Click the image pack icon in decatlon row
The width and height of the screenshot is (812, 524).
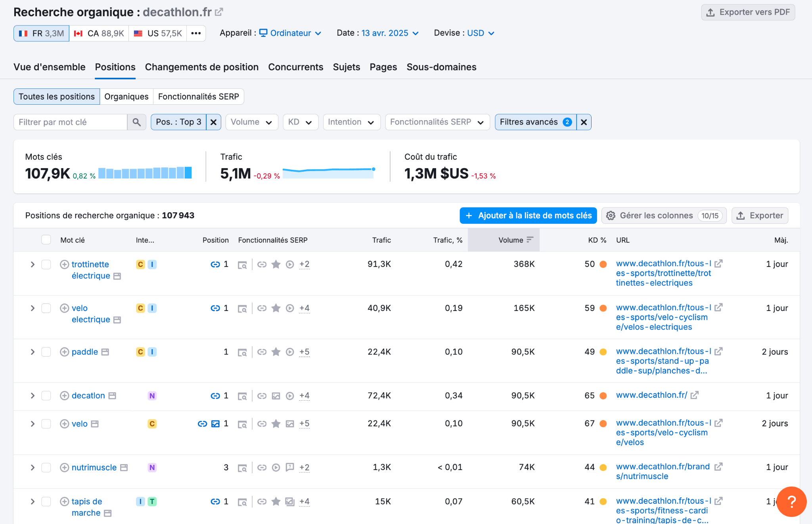pos(276,396)
